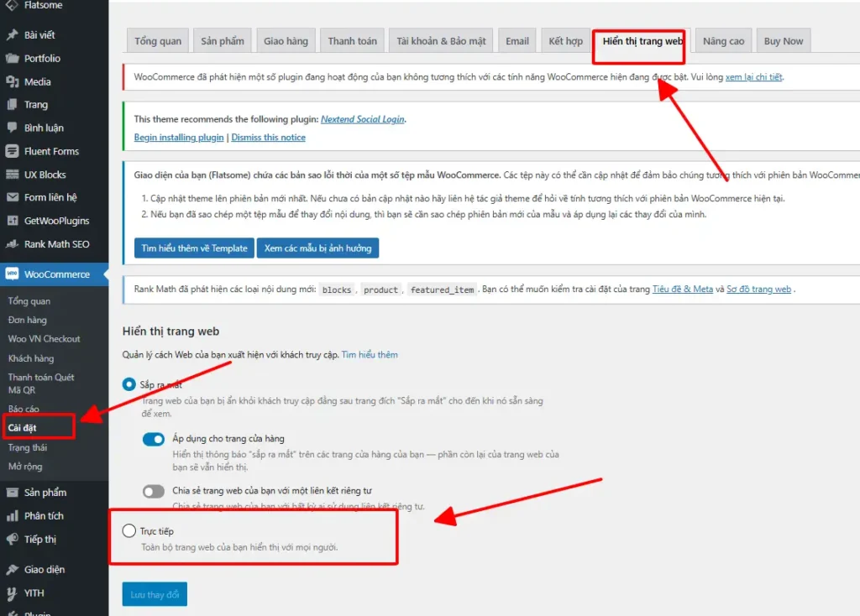This screenshot has height=616, width=860.
Task: Click the Tiếp thị megaphone icon
Action: coord(12,540)
